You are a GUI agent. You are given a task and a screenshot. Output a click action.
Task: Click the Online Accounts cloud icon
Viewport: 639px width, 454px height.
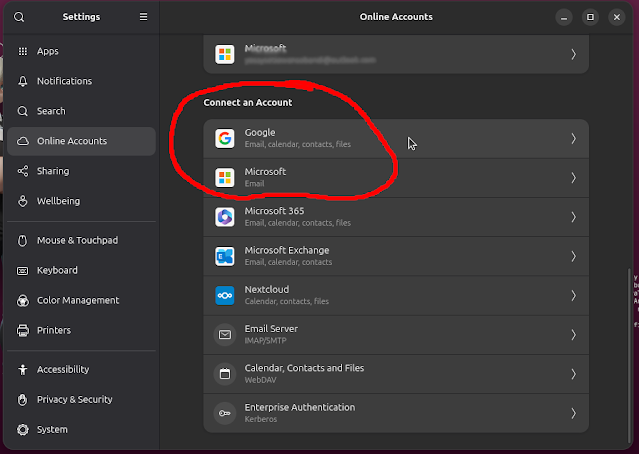[x=23, y=141]
